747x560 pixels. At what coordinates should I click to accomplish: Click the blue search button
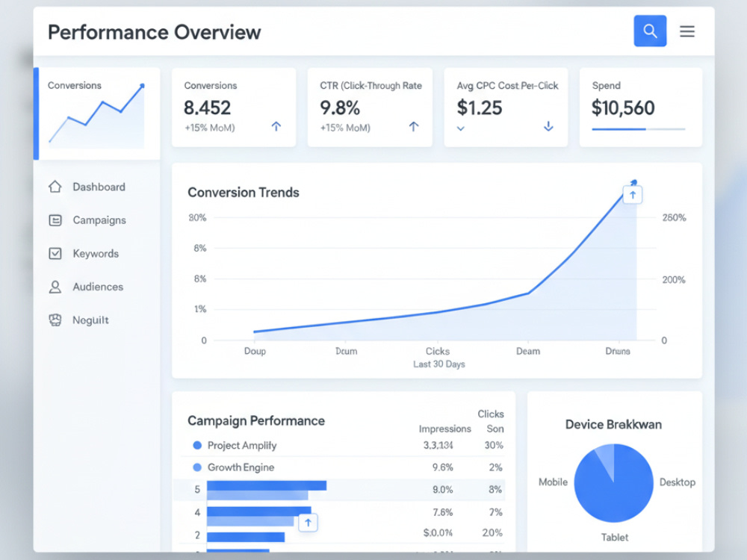tap(650, 31)
